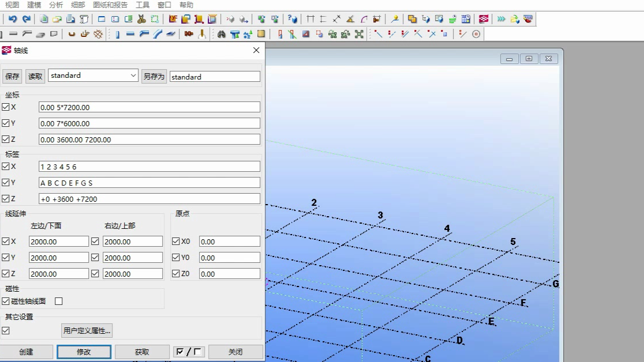The image size is (644, 362).
Task: Open the standard settings dropdown
Action: click(133, 76)
